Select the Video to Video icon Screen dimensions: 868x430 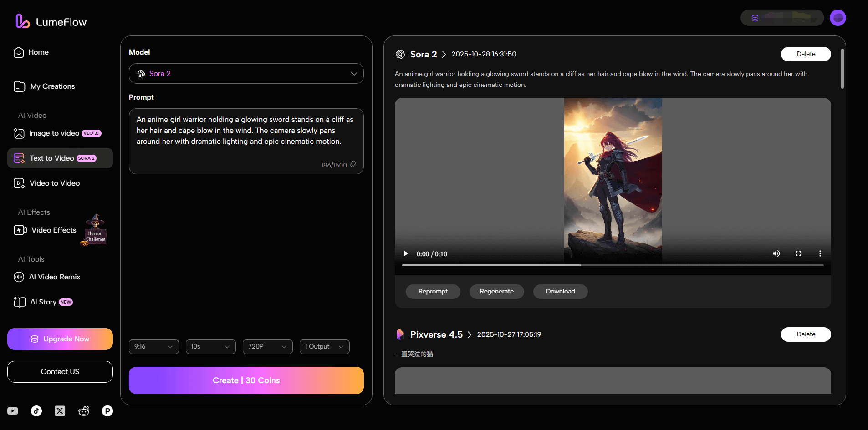pyautogui.click(x=19, y=183)
